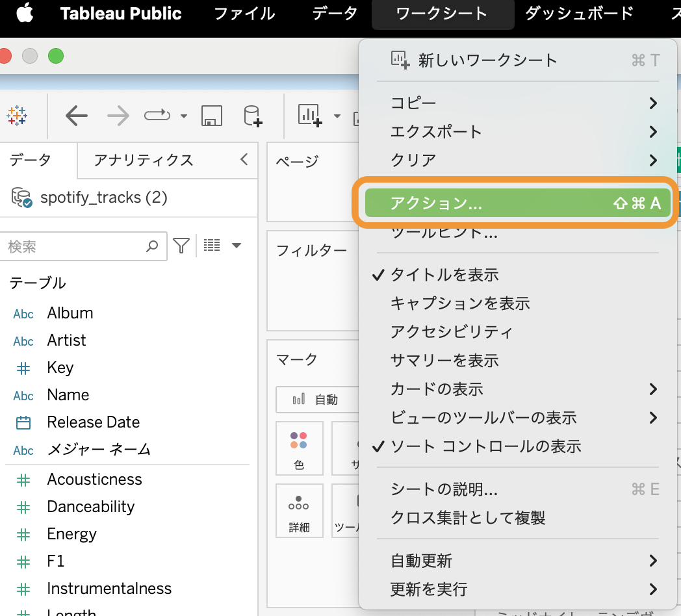This screenshot has width=681, height=616.
Task: Click the ページ shelf
Action: click(313, 182)
